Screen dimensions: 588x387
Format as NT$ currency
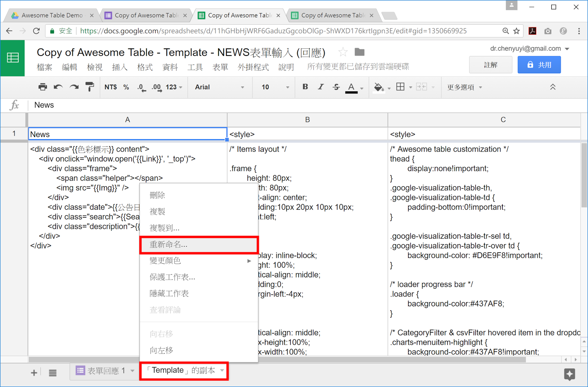click(x=111, y=87)
